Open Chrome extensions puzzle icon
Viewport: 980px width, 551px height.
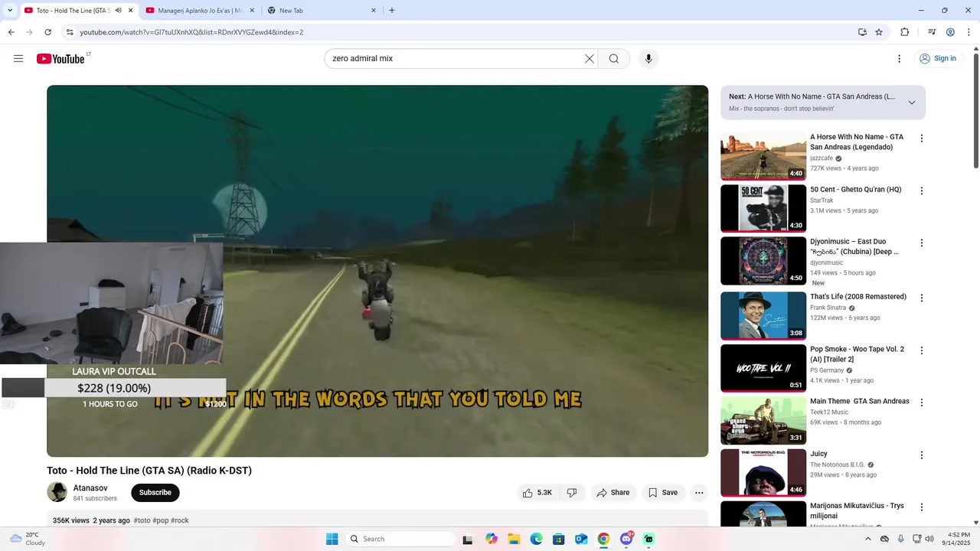(x=905, y=32)
